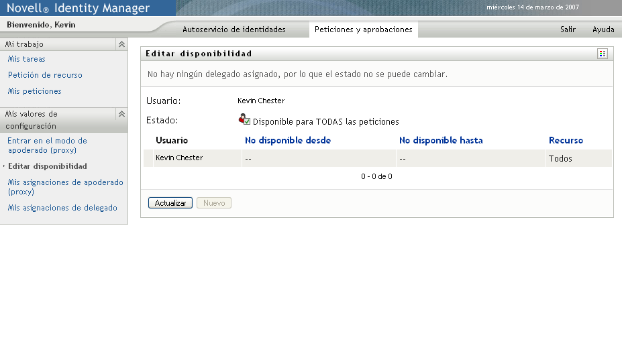Switch to Peticiones y aprobaciones tab

point(364,29)
